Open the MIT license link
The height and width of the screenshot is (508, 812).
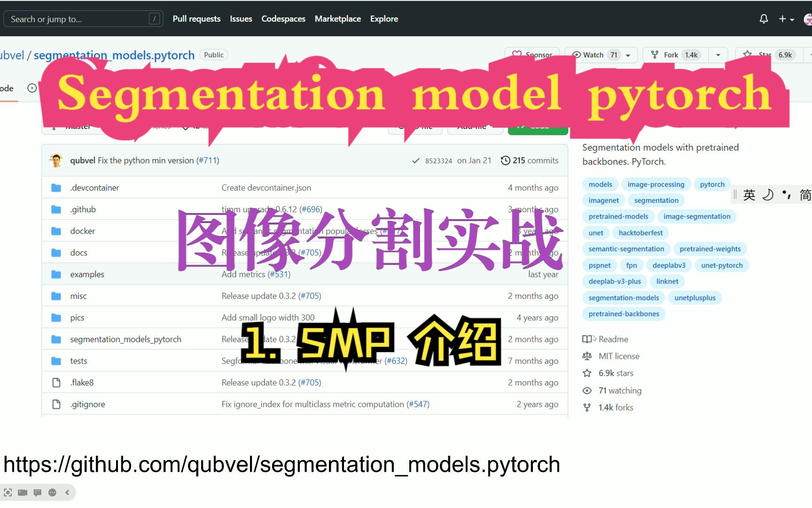(619, 356)
